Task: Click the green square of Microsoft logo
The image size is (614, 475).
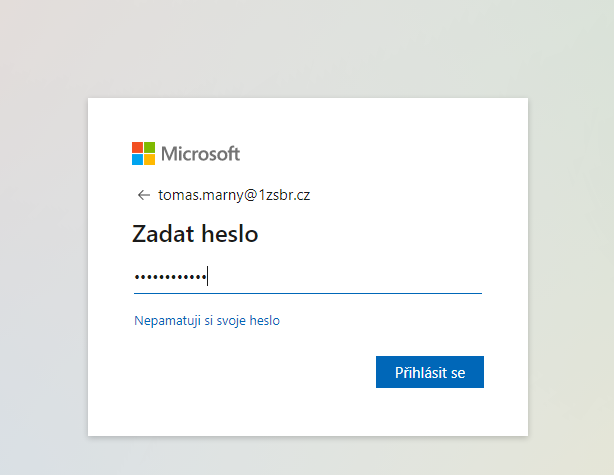Action: pos(150,148)
